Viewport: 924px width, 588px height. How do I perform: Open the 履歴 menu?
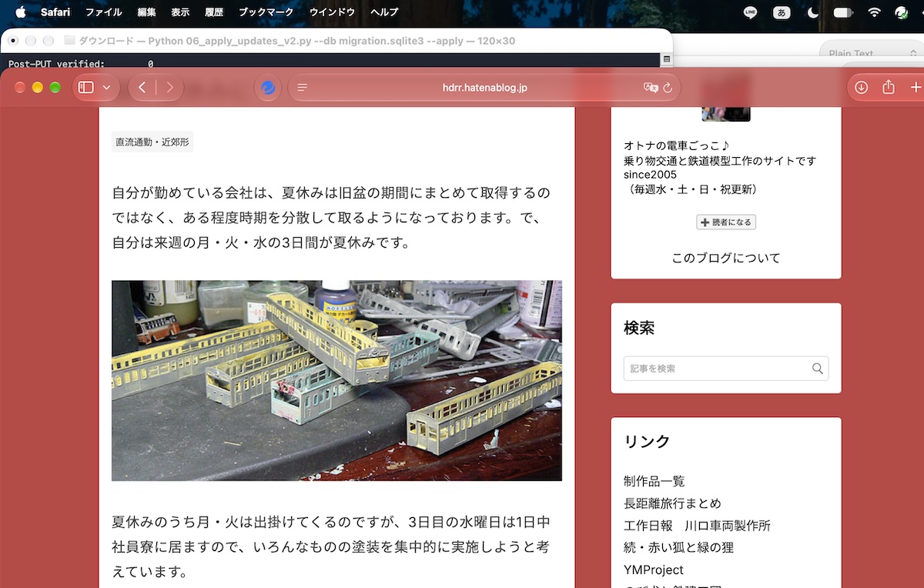coord(215,12)
